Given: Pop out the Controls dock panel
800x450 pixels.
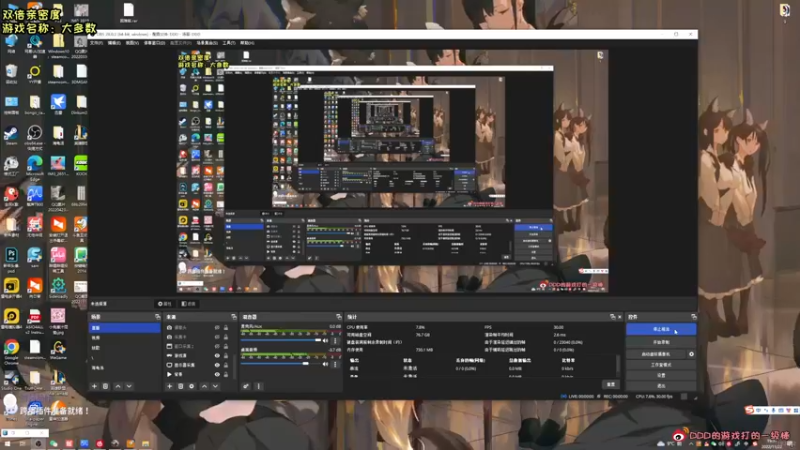Looking at the screenshot, I should click(x=693, y=317).
